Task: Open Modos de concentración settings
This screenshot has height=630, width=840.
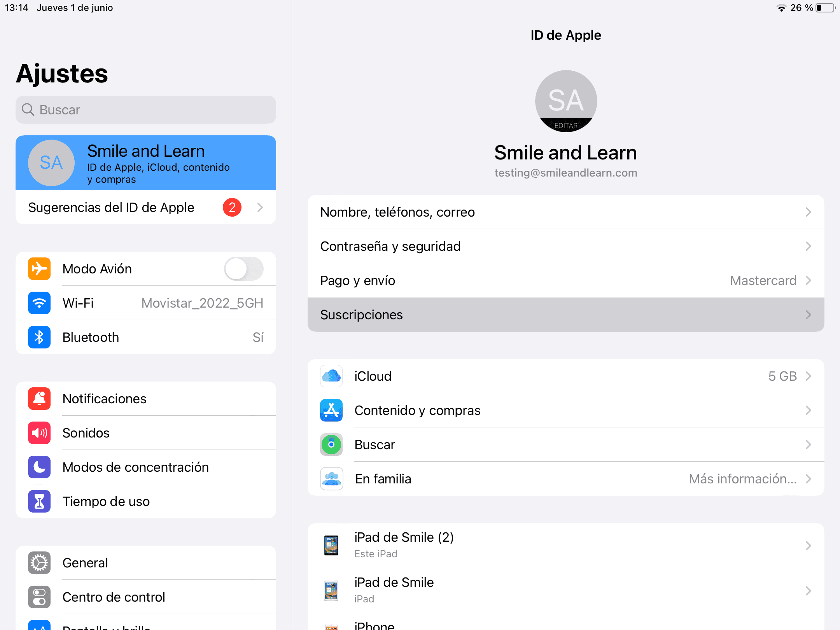Action: (x=146, y=467)
